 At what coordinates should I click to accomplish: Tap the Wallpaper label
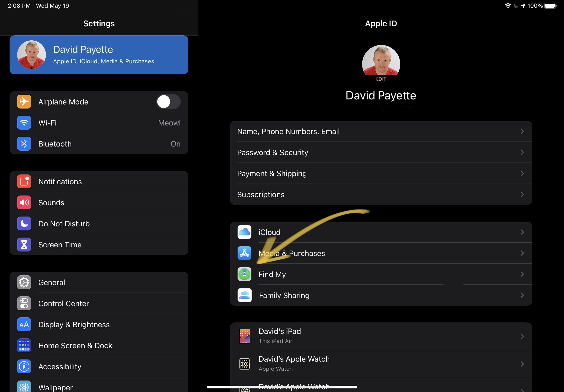(x=55, y=388)
